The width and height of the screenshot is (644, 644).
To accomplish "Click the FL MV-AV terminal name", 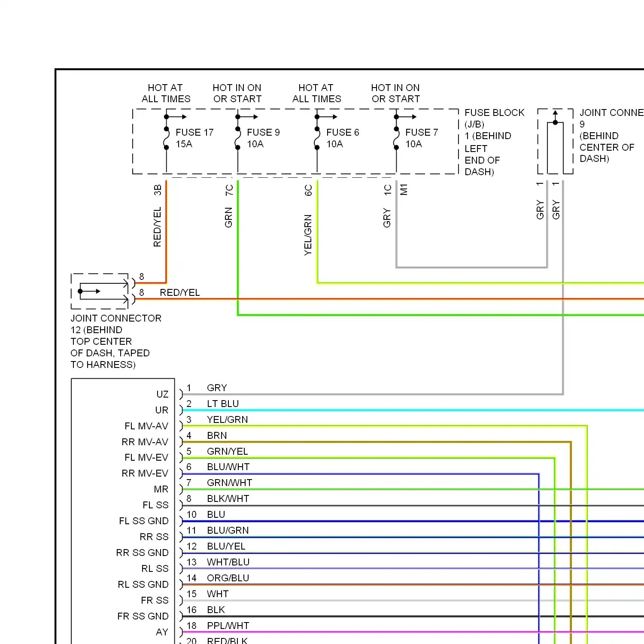I will pyautogui.click(x=146, y=426).
